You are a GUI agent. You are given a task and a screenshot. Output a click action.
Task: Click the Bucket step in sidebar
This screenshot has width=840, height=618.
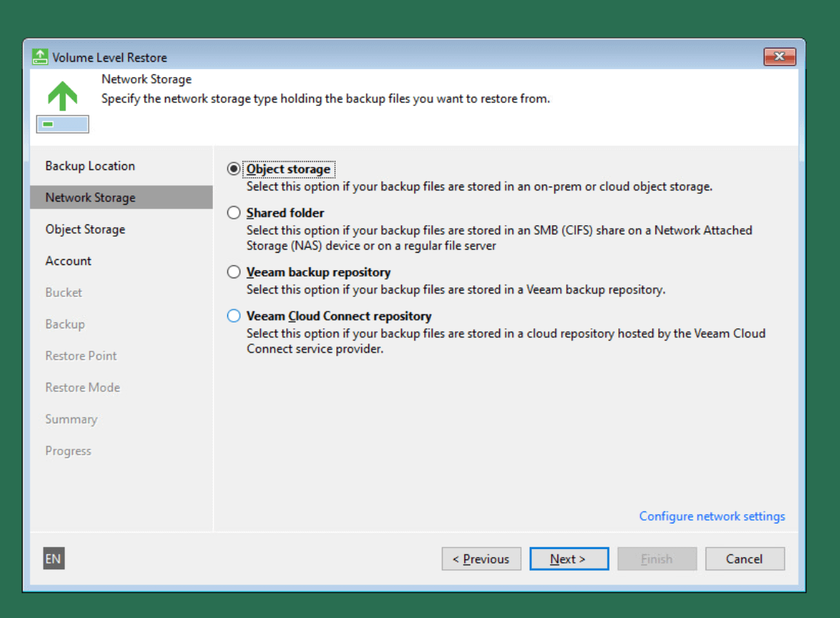[64, 293]
